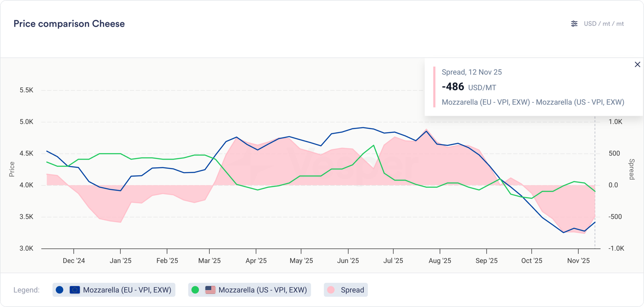Image resolution: width=644 pixels, height=307 pixels.
Task: Open the chart settings sliders icon
Action: 574,24
